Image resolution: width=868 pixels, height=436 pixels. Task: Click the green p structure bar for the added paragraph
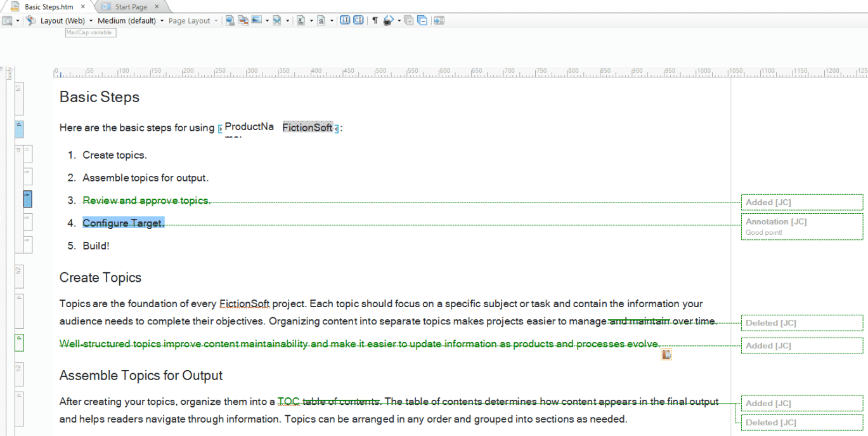(19, 343)
